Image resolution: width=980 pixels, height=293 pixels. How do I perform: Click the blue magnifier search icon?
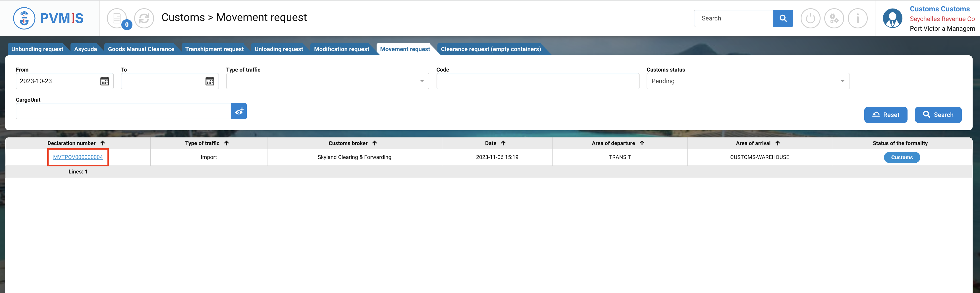783,18
